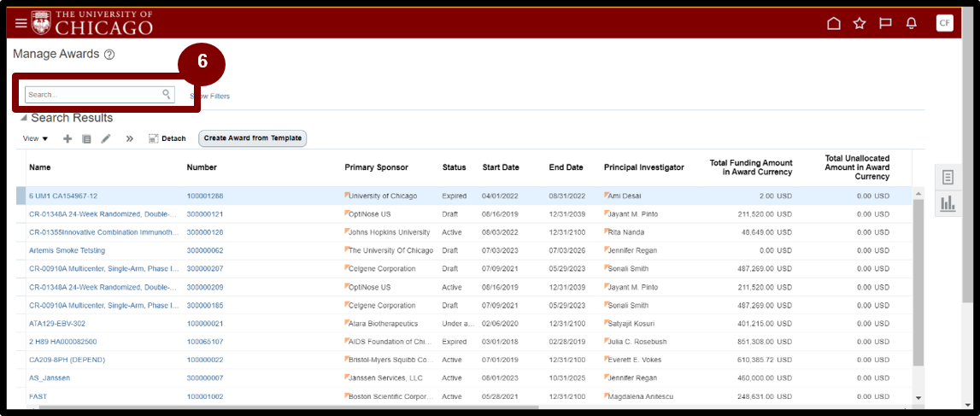Click the pencil Edit icon
Screen dimensions: 980x416
[x=106, y=138]
